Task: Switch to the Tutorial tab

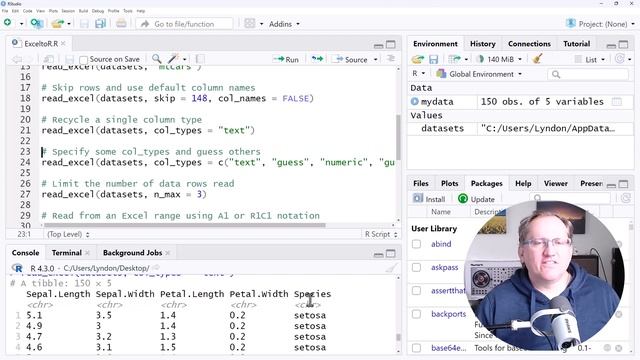Action: 576,43
